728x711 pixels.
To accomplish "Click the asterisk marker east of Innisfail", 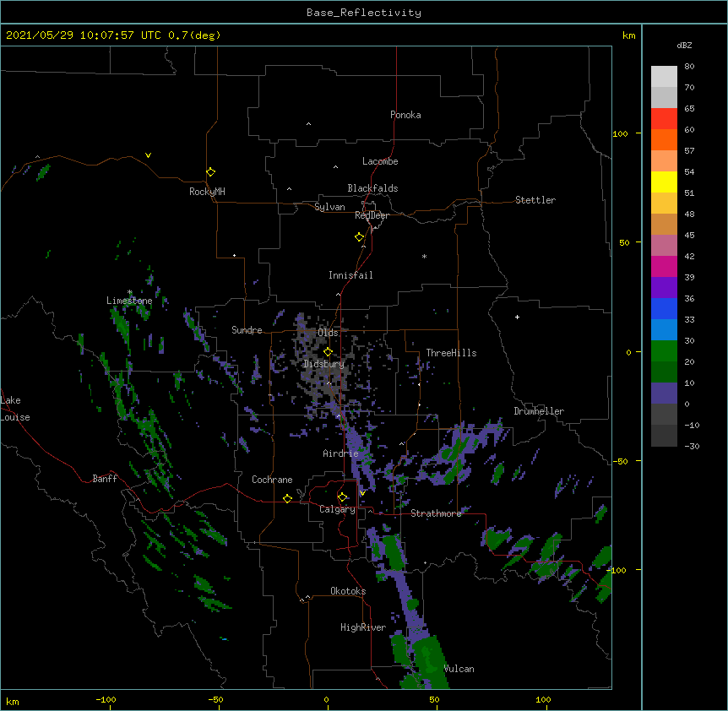I will 424,256.
